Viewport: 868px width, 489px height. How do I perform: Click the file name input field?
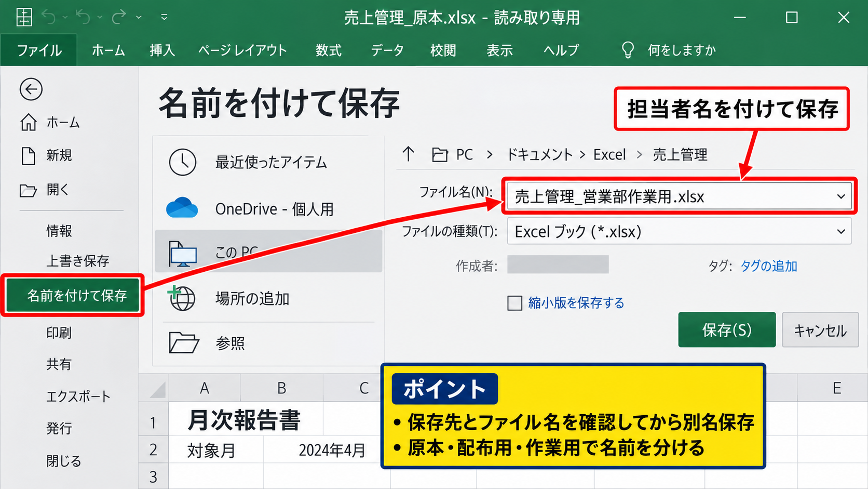point(679,196)
